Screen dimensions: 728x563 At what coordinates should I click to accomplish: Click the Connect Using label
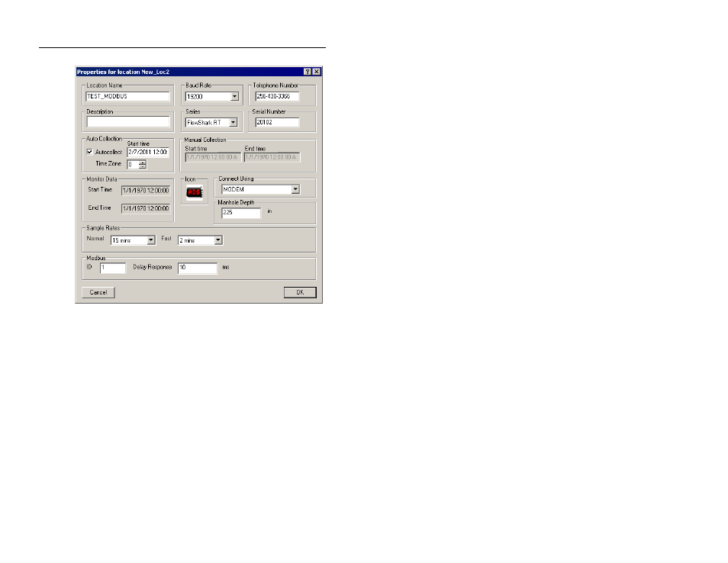[x=236, y=179]
